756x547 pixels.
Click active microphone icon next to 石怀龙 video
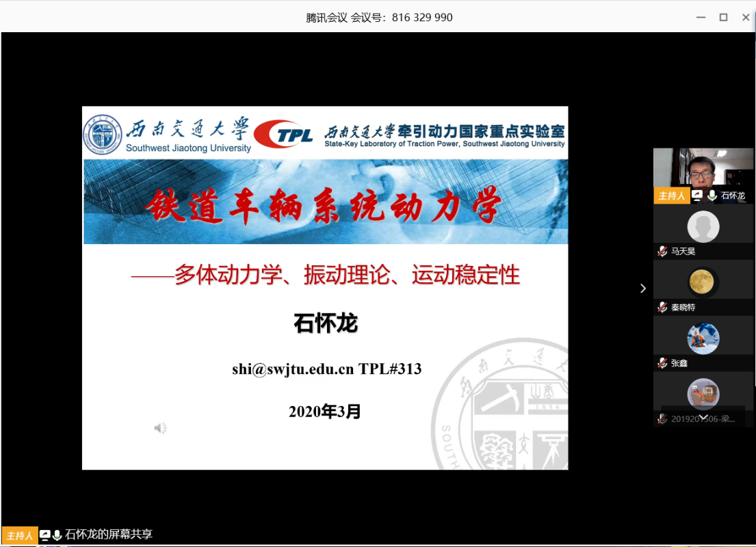pos(712,196)
